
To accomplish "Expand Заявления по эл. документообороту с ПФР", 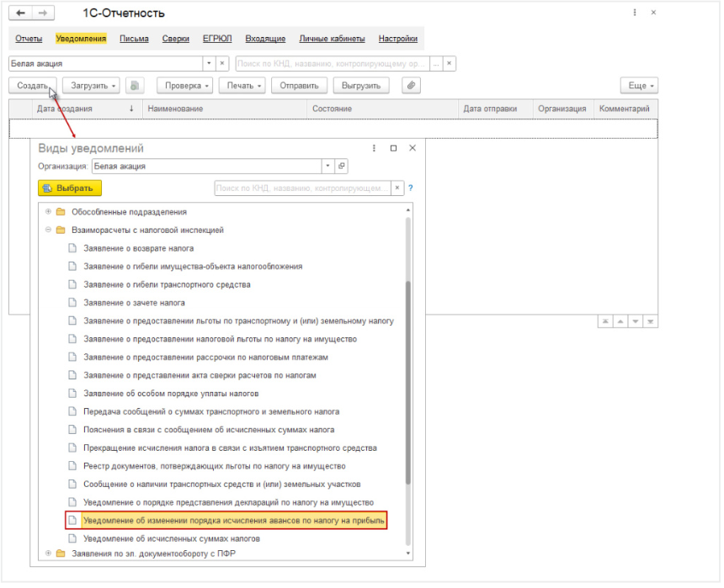I will [x=48, y=554].
